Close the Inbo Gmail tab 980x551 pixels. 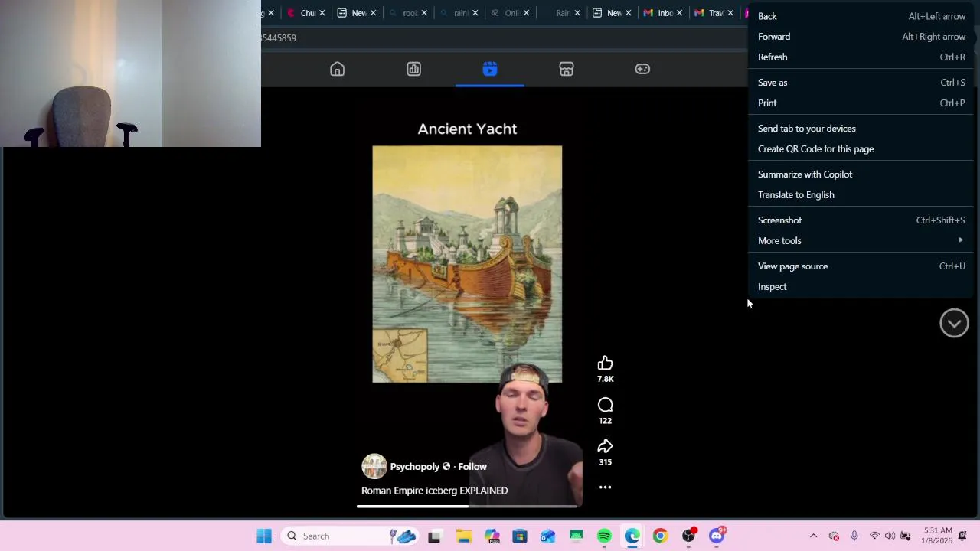click(x=679, y=13)
